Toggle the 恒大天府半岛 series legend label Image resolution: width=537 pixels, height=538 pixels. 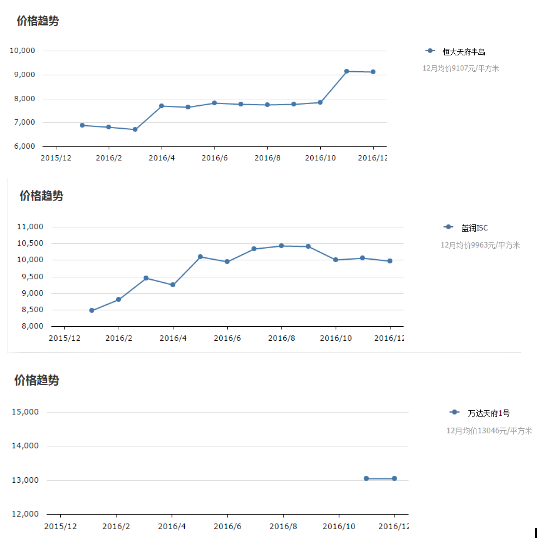click(464, 52)
